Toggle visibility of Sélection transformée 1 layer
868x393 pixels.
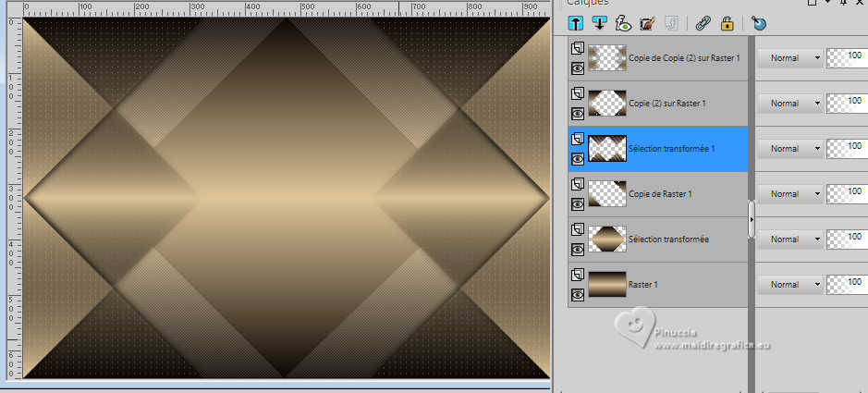pyautogui.click(x=578, y=159)
